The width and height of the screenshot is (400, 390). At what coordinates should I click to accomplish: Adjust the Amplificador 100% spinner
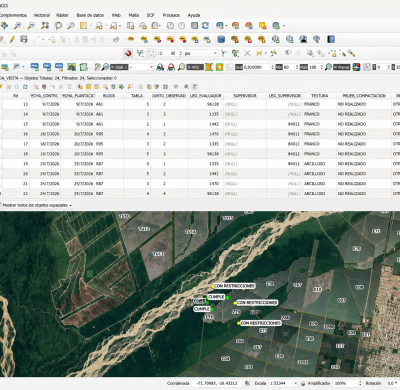pyautogui.click(x=360, y=383)
